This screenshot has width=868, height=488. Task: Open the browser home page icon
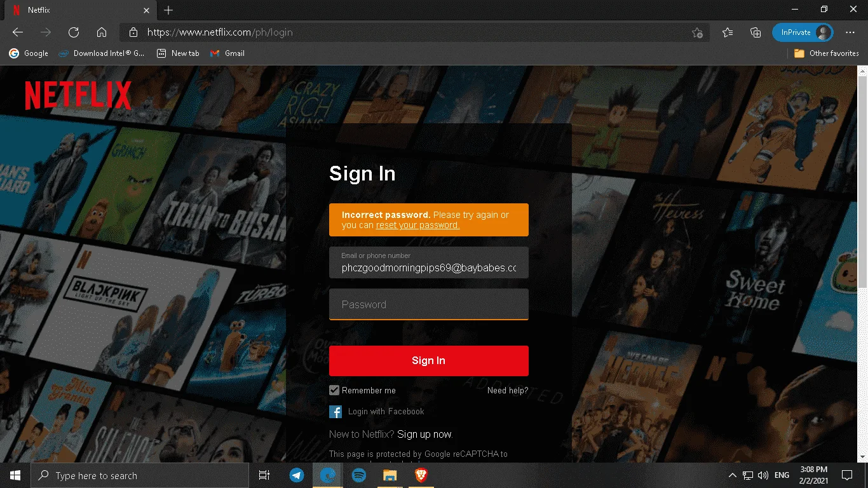pos(102,32)
